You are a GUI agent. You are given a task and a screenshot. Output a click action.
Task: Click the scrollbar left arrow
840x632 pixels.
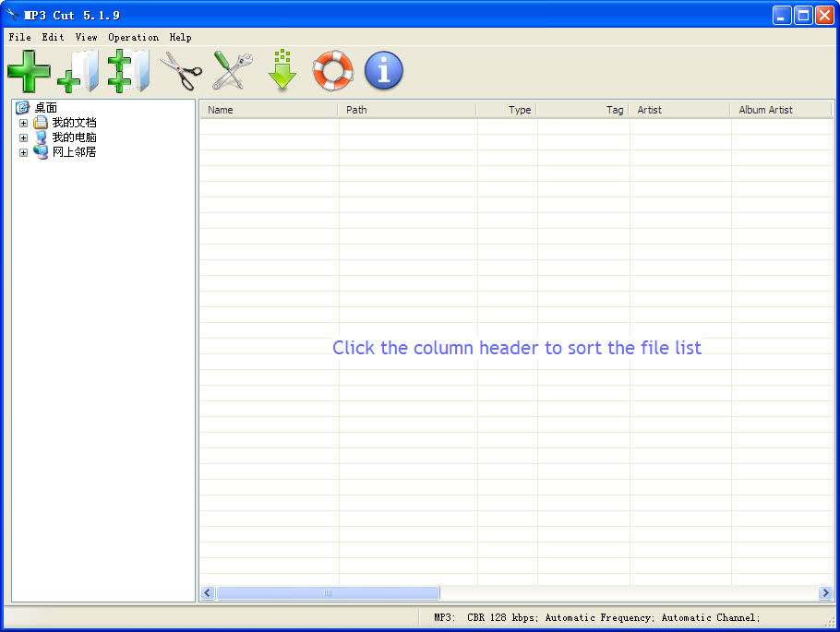[208, 593]
